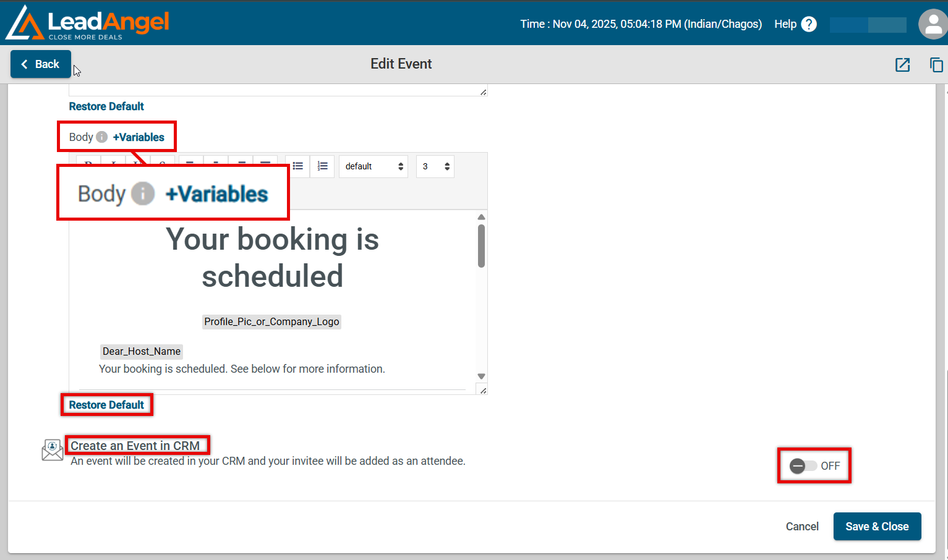
Task: Open event in new window icon
Action: coord(903,64)
